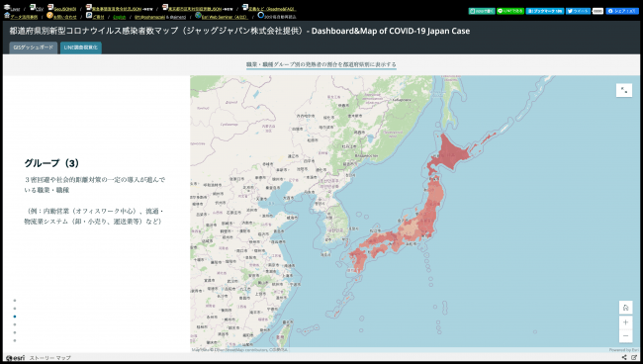
Task: Zoom in on the map
Action: point(625,322)
